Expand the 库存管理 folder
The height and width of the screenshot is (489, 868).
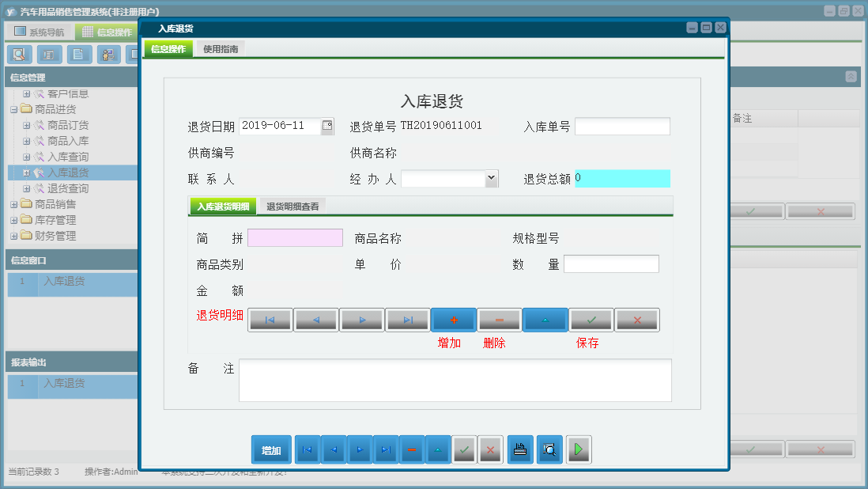pyautogui.click(x=14, y=221)
